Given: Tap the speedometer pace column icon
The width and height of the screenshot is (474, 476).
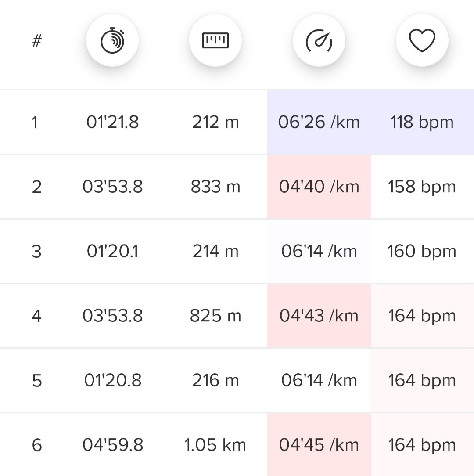Looking at the screenshot, I should pos(319,41).
